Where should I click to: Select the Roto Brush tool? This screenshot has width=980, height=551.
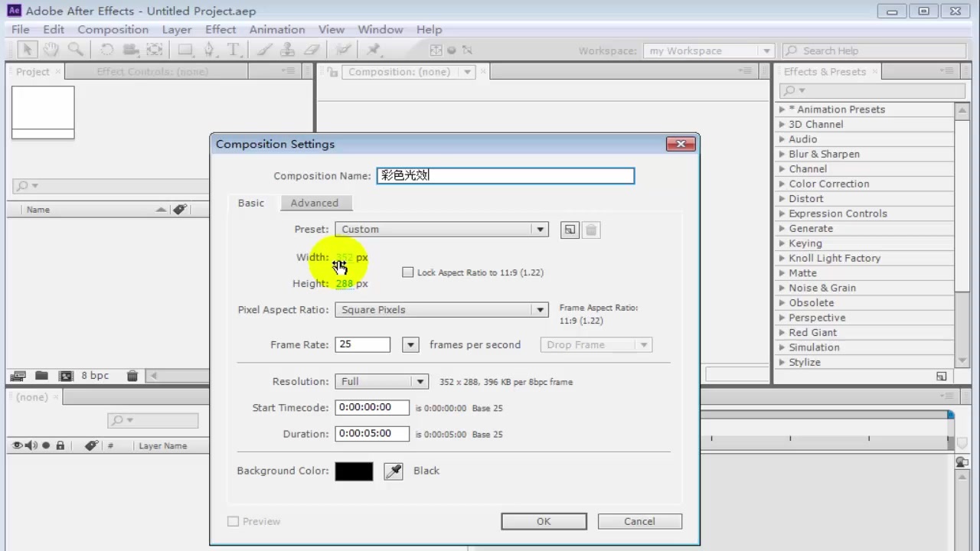pyautogui.click(x=344, y=50)
